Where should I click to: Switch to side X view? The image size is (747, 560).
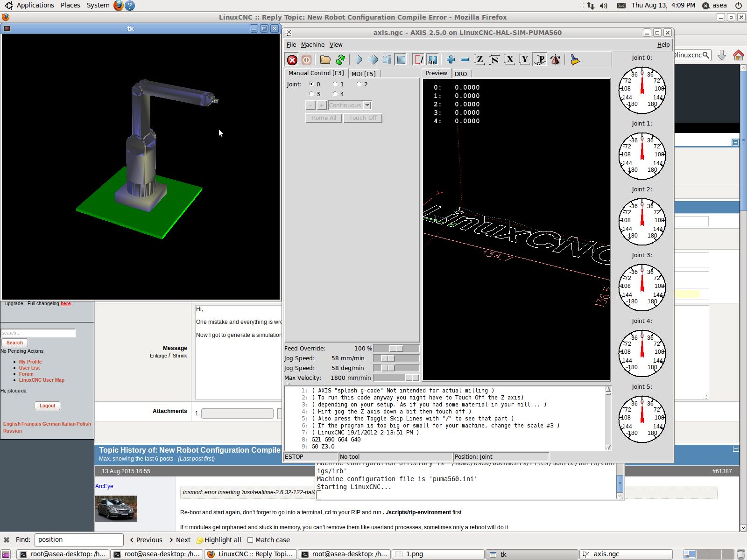[509, 60]
